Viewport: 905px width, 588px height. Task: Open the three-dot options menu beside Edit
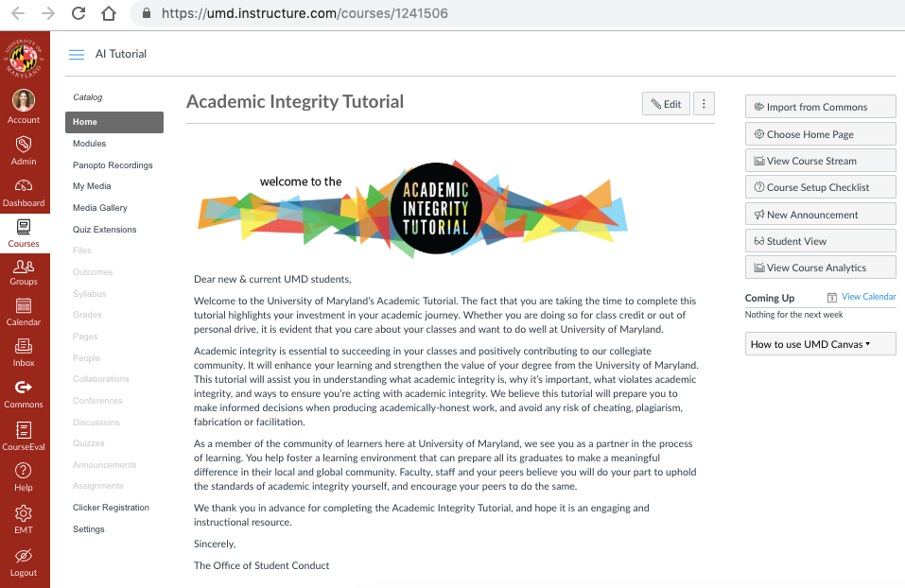pos(704,104)
